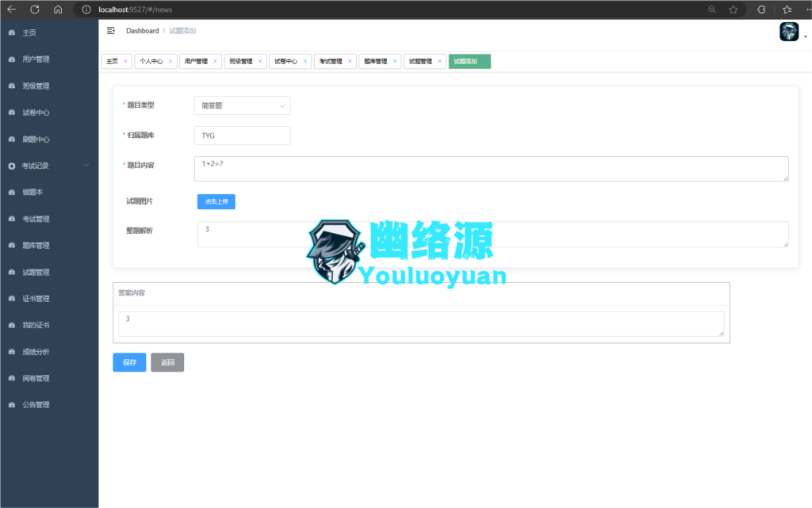This screenshot has width=812, height=508.
Task: Click the 考试记录 sidebar icon
Action: (11, 166)
